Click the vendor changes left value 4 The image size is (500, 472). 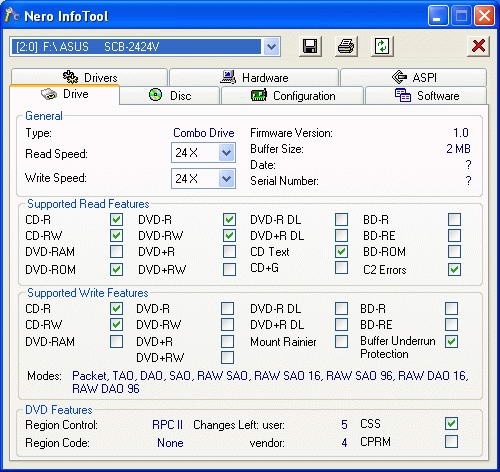pyautogui.click(x=344, y=443)
